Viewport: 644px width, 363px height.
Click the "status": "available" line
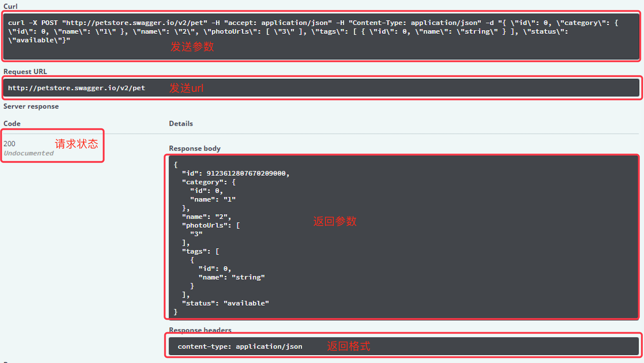pos(225,303)
